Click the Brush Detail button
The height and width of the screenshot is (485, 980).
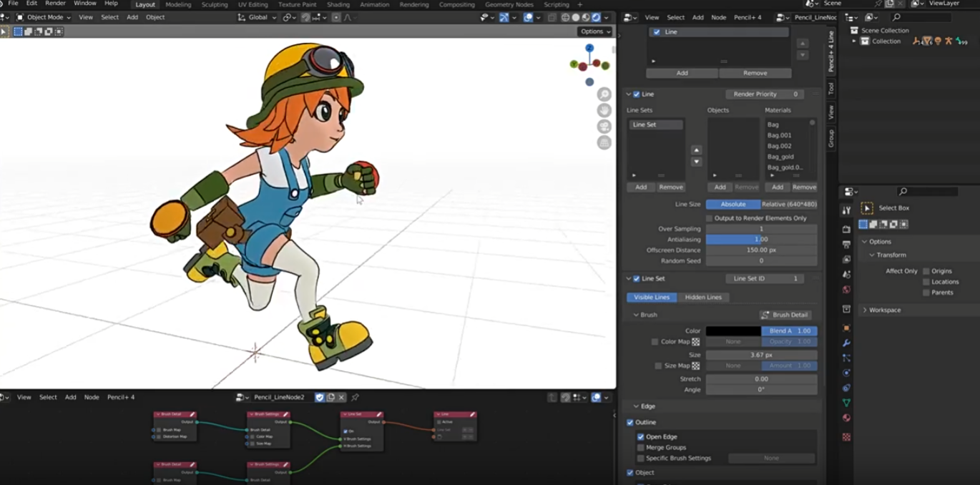point(785,315)
